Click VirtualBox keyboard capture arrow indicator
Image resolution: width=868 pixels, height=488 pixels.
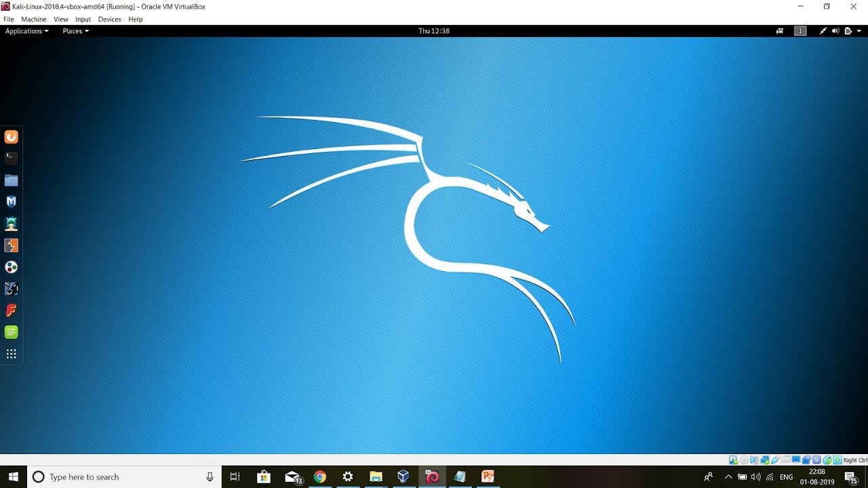tap(837, 460)
